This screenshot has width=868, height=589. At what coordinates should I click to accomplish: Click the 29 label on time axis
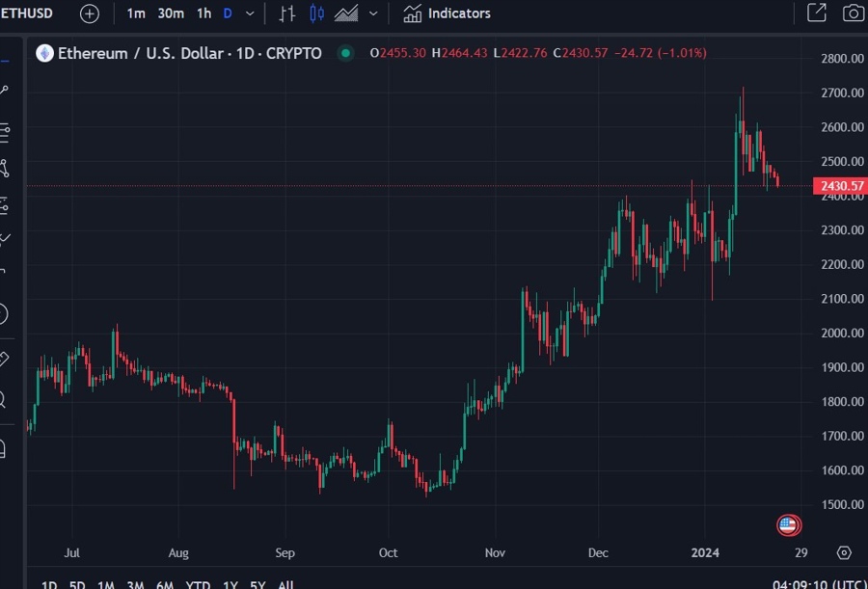801,552
